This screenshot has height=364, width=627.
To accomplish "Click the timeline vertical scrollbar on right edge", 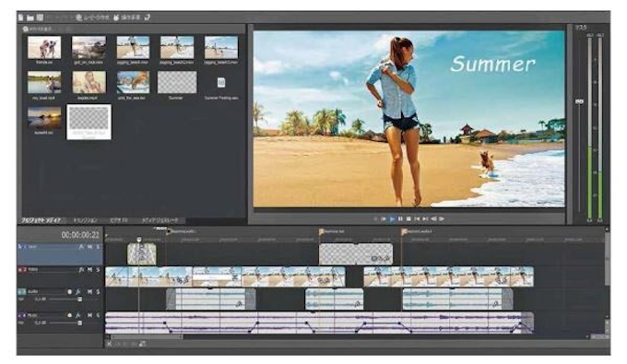I will pyautogui.click(x=607, y=260).
